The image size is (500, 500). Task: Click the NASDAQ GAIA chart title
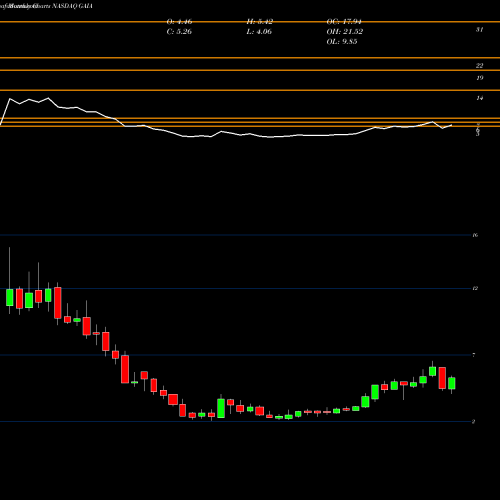coord(72,6)
